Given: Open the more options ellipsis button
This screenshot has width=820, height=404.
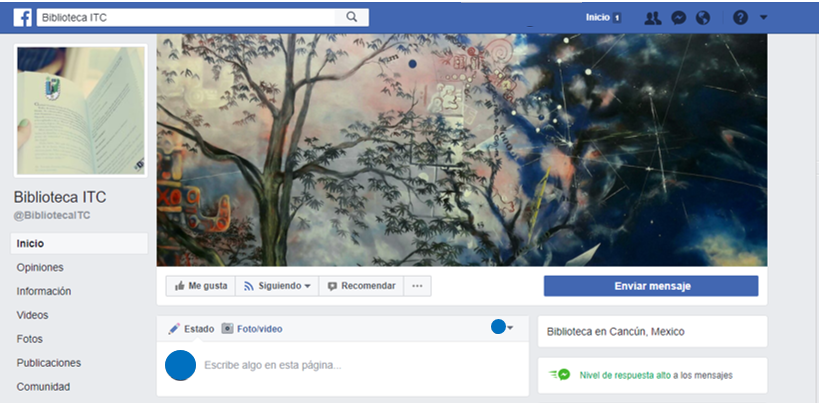Looking at the screenshot, I should pos(417,286).
